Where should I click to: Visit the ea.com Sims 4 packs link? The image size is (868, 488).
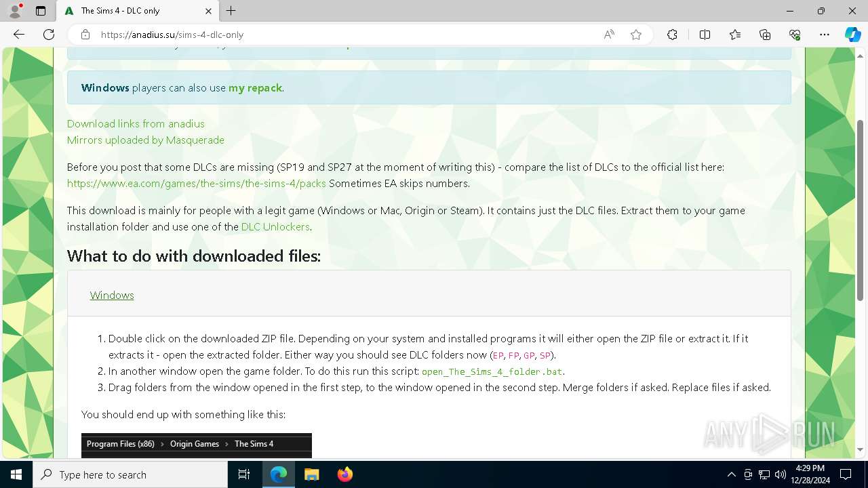click(x=197, y=183)
